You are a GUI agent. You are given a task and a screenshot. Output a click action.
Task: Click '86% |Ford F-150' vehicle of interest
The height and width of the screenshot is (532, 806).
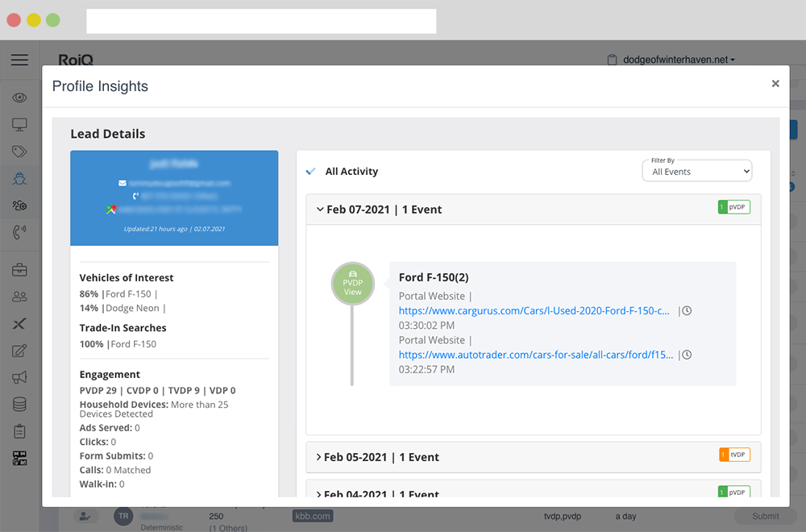pyautogui.click(x=118, y=294)
